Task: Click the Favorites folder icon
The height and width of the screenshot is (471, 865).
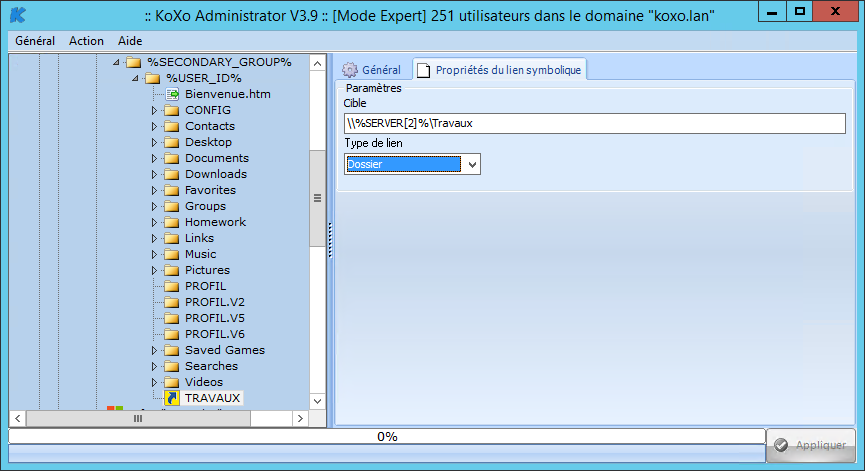Action: [172, 190]
